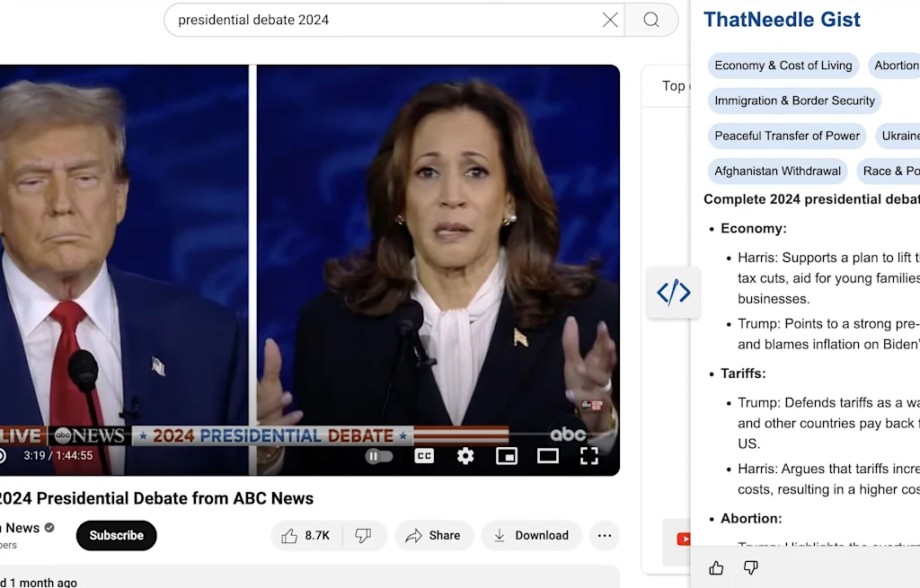Turn on closed captions (CC)

[x=424, y=456]
